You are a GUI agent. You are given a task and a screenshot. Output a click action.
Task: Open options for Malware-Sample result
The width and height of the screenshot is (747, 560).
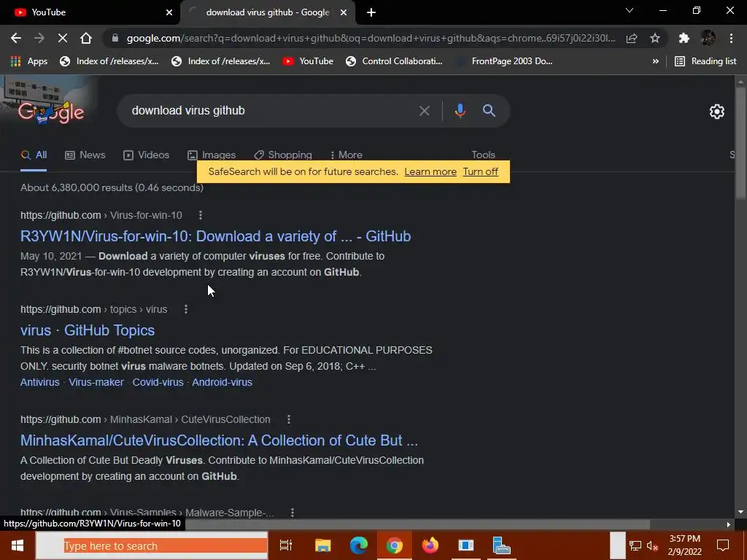click(x=293, y=513)
